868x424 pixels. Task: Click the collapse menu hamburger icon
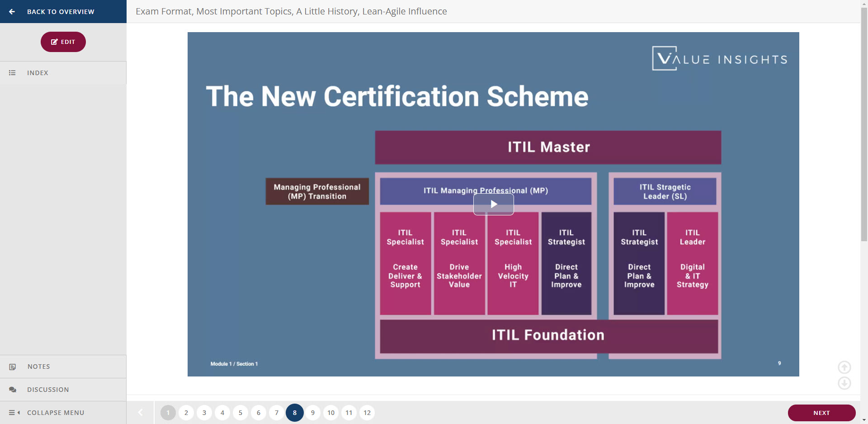14,413
